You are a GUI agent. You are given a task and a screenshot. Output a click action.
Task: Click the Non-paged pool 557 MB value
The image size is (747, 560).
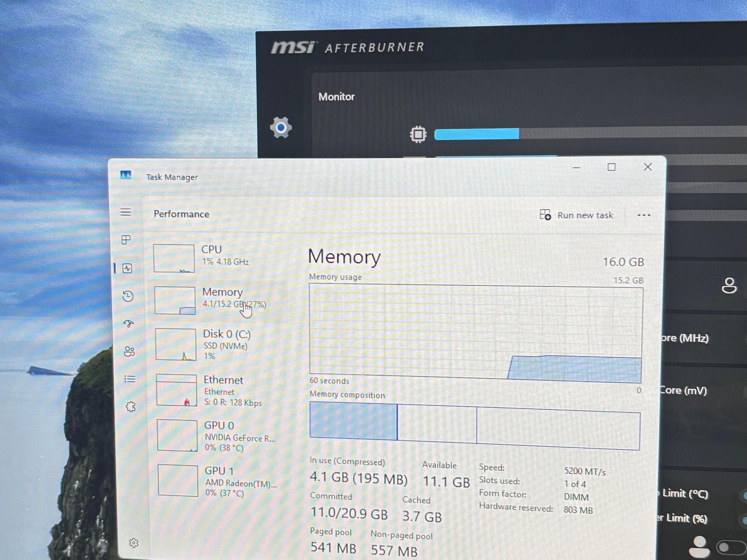tap(394, 551)
